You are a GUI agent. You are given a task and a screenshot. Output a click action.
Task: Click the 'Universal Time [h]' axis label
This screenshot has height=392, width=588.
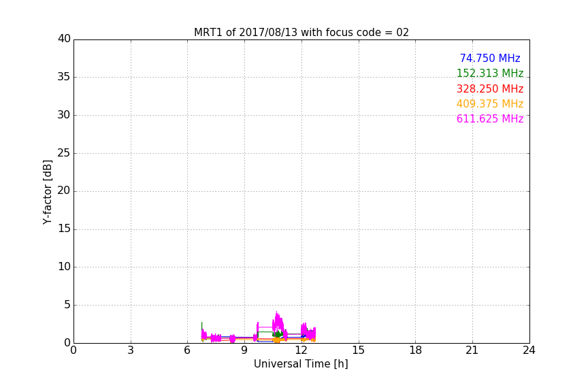click(301, 364)
